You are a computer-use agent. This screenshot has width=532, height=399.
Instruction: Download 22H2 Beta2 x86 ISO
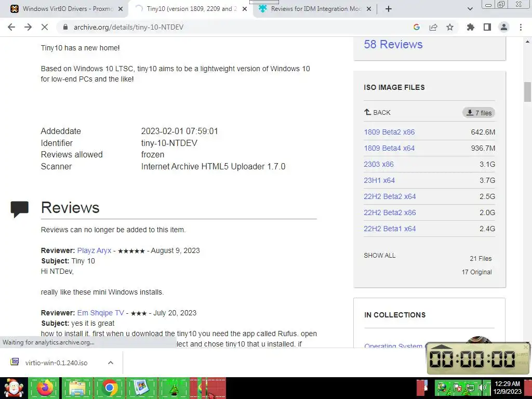[x=390, y=212]
